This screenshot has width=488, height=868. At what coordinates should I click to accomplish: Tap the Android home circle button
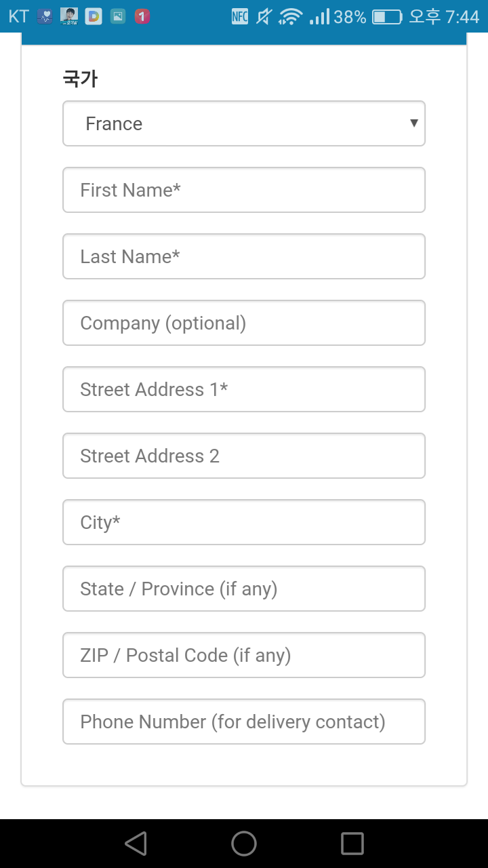pos(244,844)
